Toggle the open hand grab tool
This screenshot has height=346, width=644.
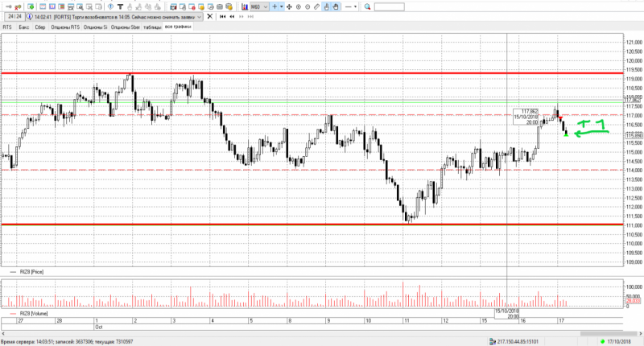[x=336, y=6]
